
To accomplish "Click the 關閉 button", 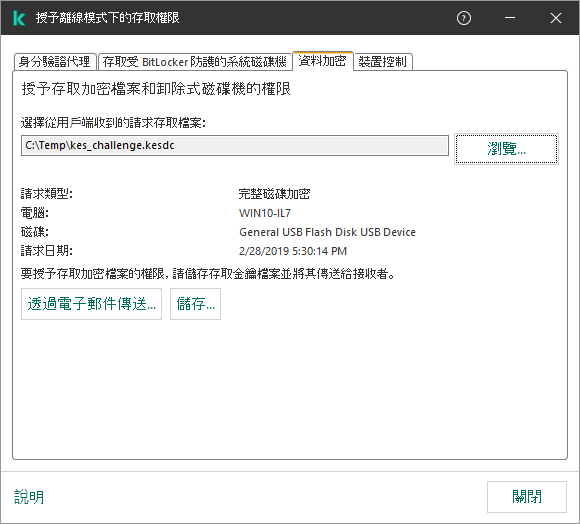I will (527, 497).
